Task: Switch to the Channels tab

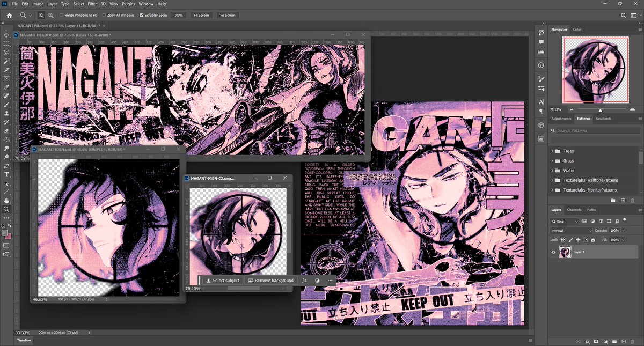Action: click(574, 210)
